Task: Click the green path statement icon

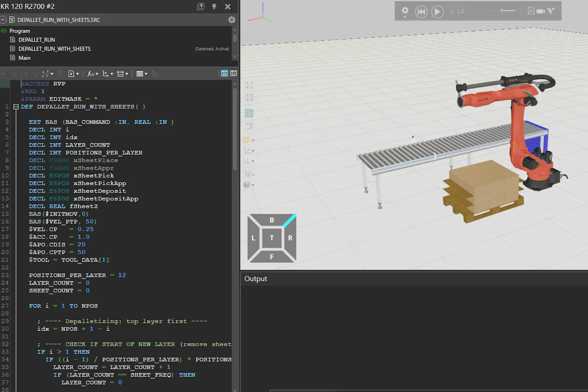Action: pyautogui.click(x=46, y=74)
